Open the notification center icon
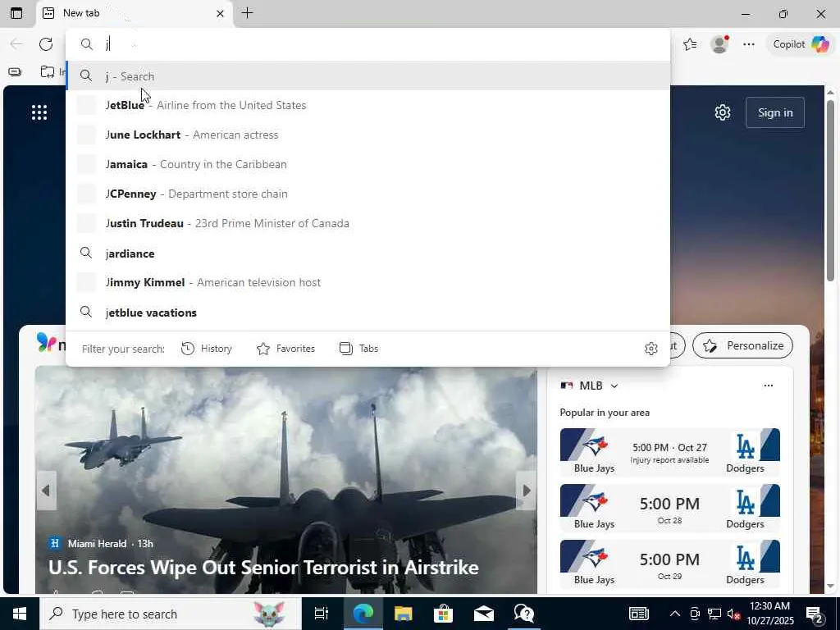This screenshot has height=630, width=840. click(815, 614)
